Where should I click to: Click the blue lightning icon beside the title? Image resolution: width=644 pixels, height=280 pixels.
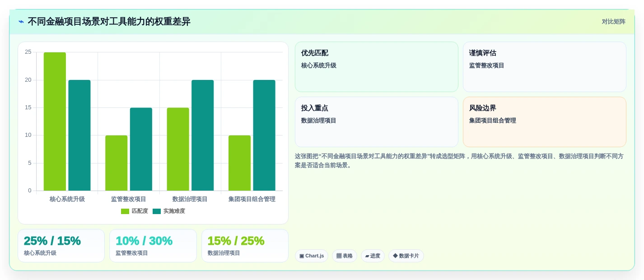tap(21, 22)
